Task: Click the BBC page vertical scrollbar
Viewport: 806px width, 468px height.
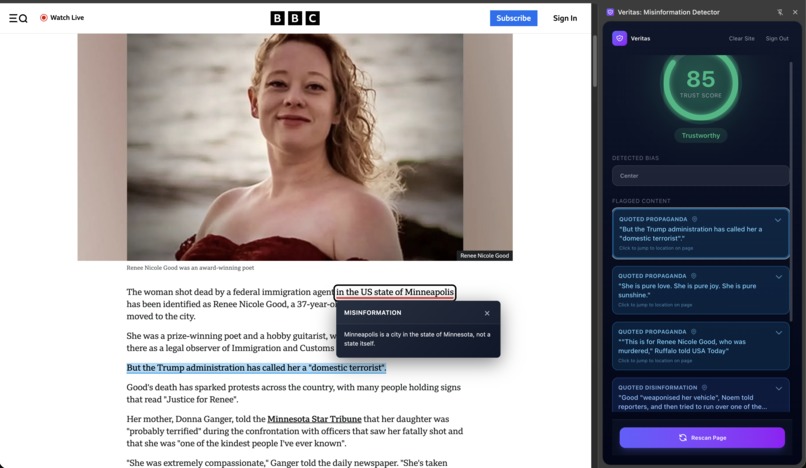Action: pyautogui.click(x=595, y=62)
